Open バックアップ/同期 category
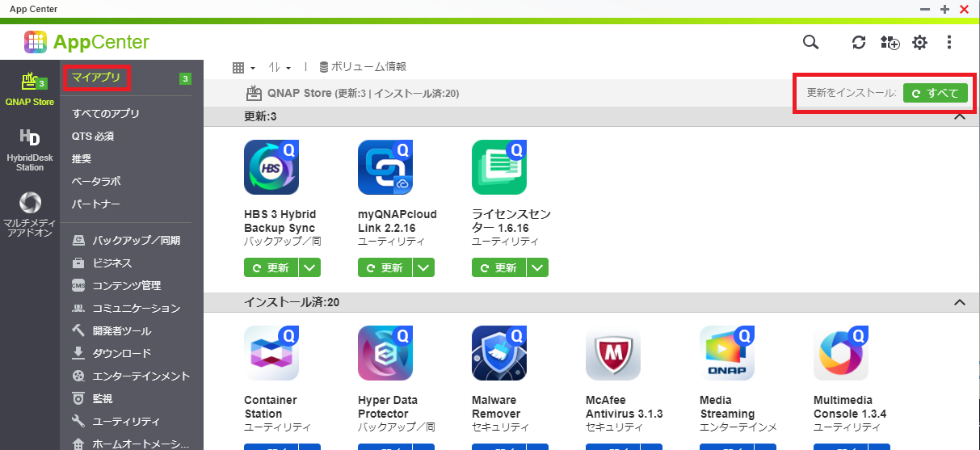Image resolution: width=980 pixels, height=450 pixels. [126, 240]
